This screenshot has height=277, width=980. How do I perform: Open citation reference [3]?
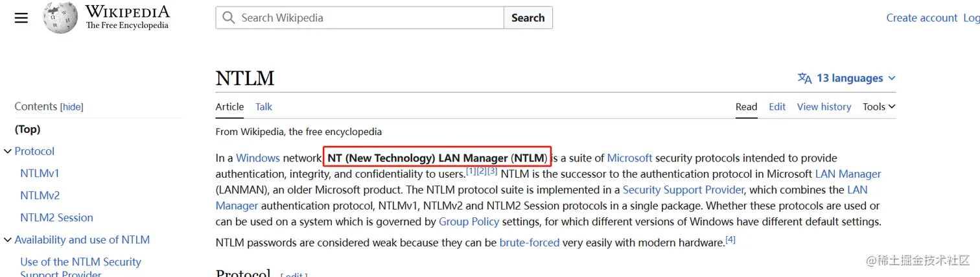(492, 171)
